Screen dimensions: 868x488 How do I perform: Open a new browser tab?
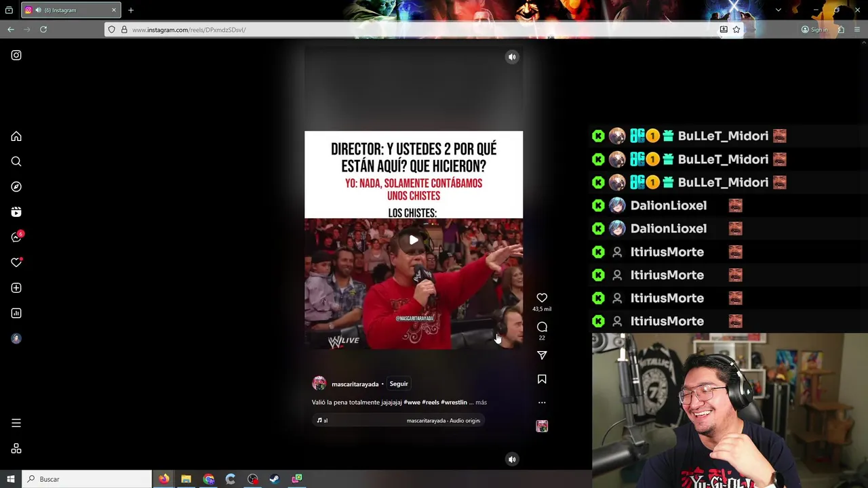[x=131, y=10]
